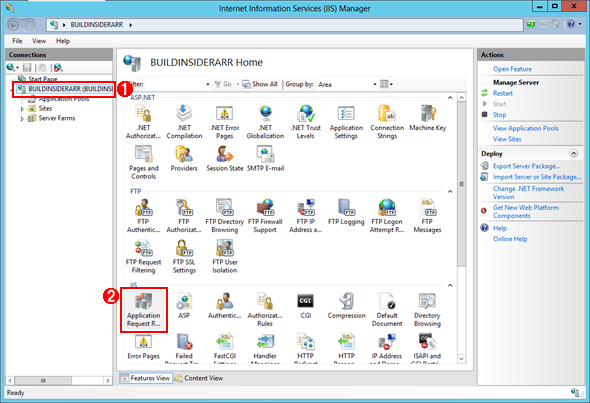The width and height of the screenshot is (590, 403).
Task: Open the Pages and Controls feature
Action: (143, 162)
